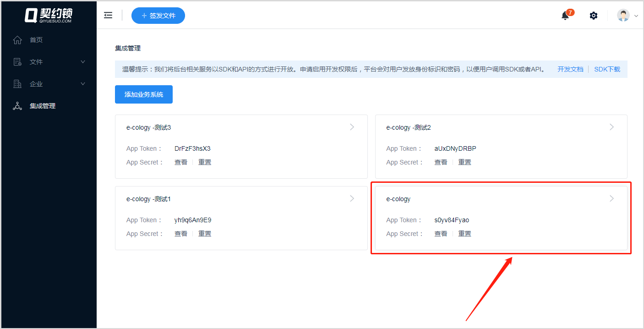Screen dimensions: 644x329
Task: Click the 集成管理 integration icon
Action: click(17, 106)
